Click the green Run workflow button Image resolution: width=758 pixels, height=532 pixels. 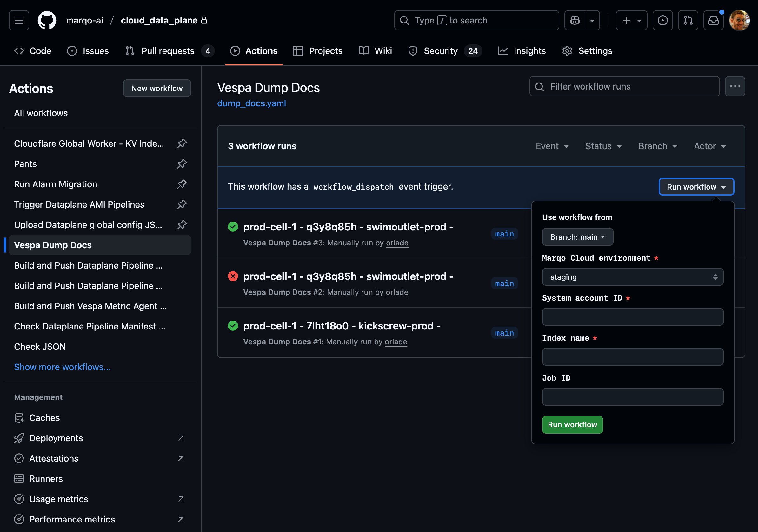coord(572,424)
